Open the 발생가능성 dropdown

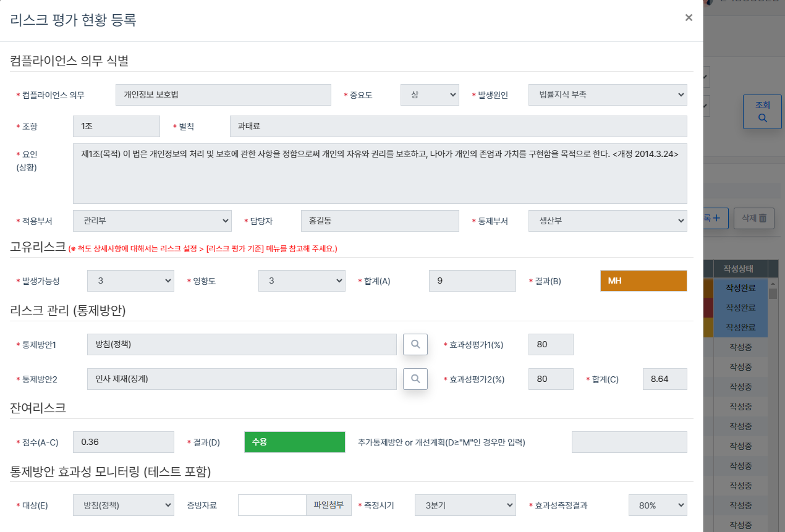point(130,281)
